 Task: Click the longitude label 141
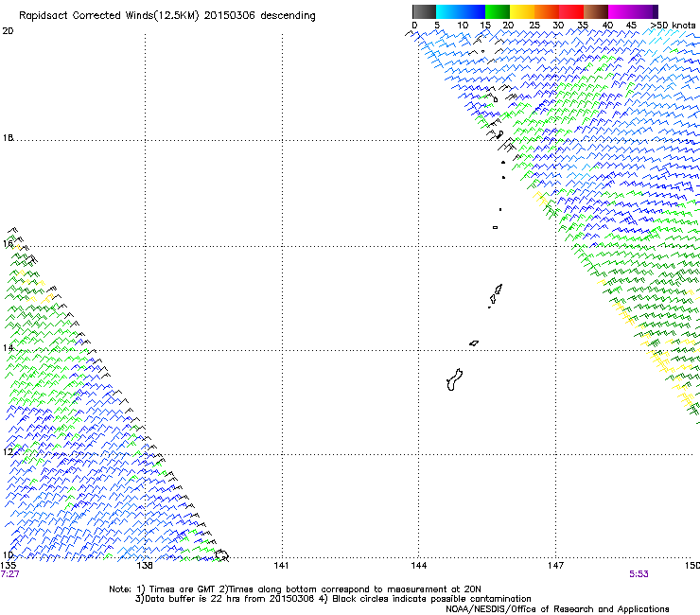click(x=281, y=566)
